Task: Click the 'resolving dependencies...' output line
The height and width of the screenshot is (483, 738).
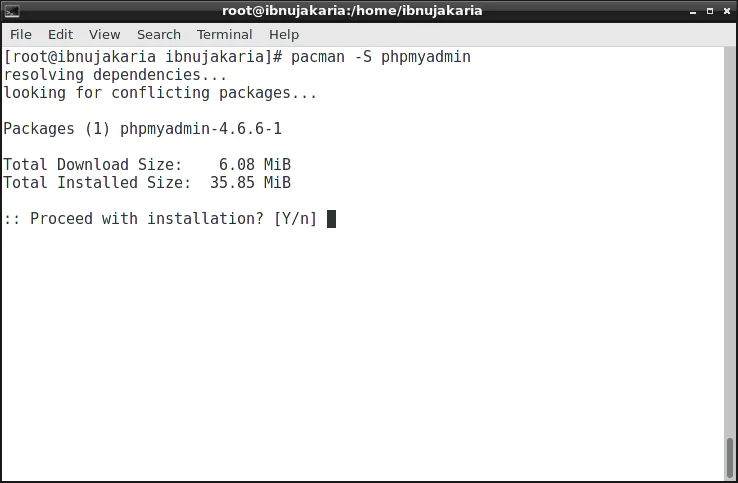Action: [x=115, y=75]
